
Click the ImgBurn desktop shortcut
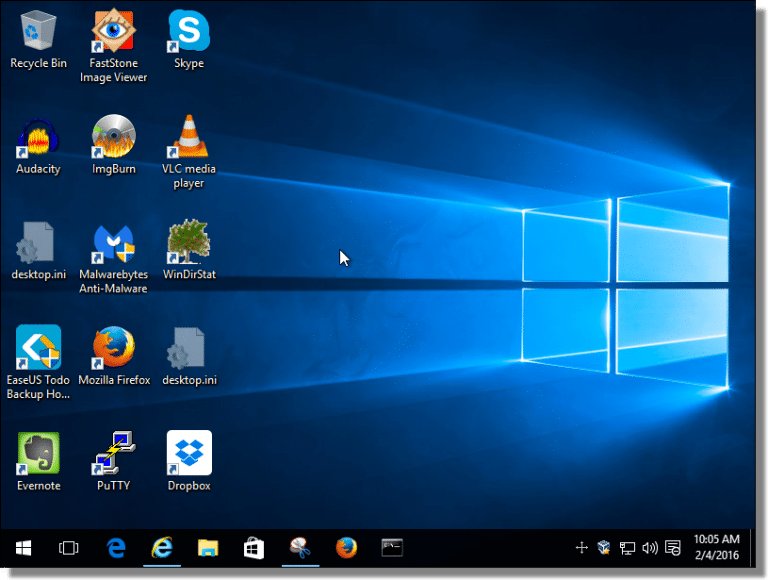pos(114,145)
